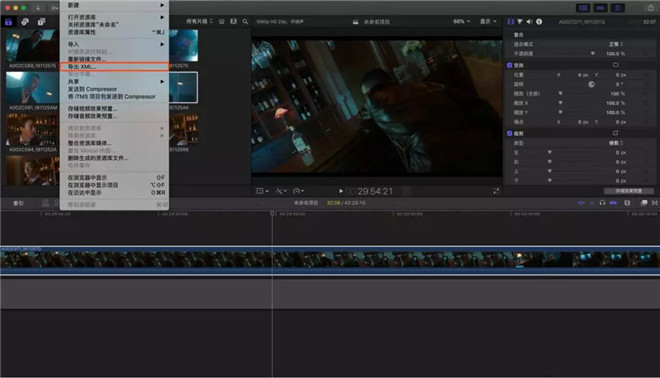Open the crop type dropdown
The width and height of the screenshot is (660, 378).
coord(616,143)
